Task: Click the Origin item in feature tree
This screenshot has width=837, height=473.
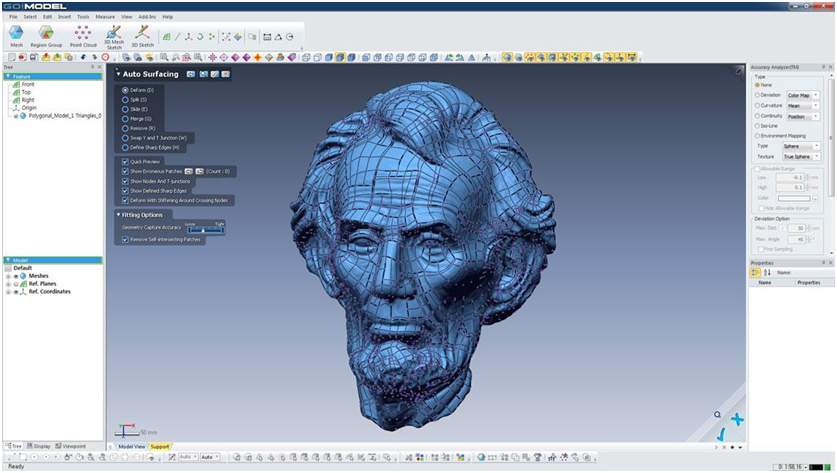Action: [29, 108]
